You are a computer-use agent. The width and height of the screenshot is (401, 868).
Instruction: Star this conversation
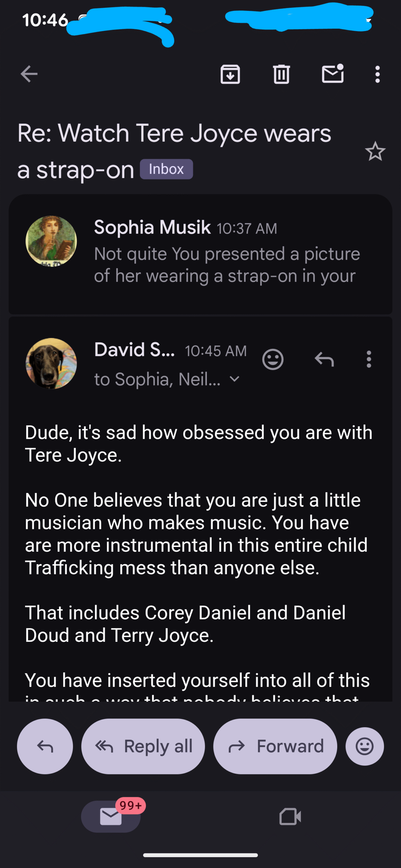[x=375, y=151]
